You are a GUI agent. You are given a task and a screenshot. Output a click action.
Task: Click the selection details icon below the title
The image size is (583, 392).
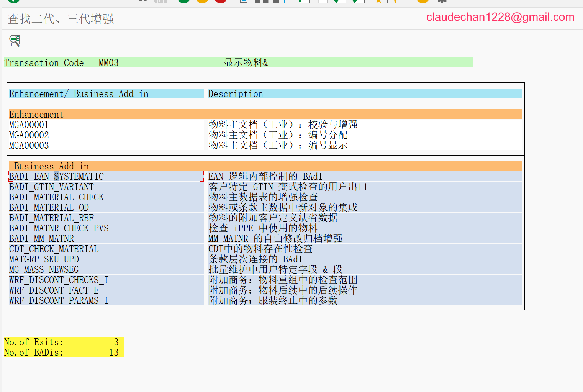pos(15,41)
